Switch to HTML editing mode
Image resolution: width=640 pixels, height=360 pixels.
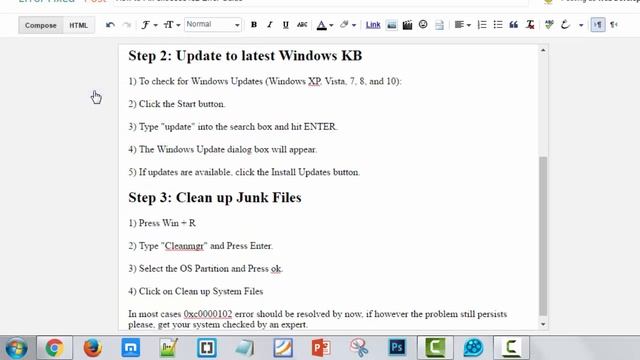tap(78, 25)
